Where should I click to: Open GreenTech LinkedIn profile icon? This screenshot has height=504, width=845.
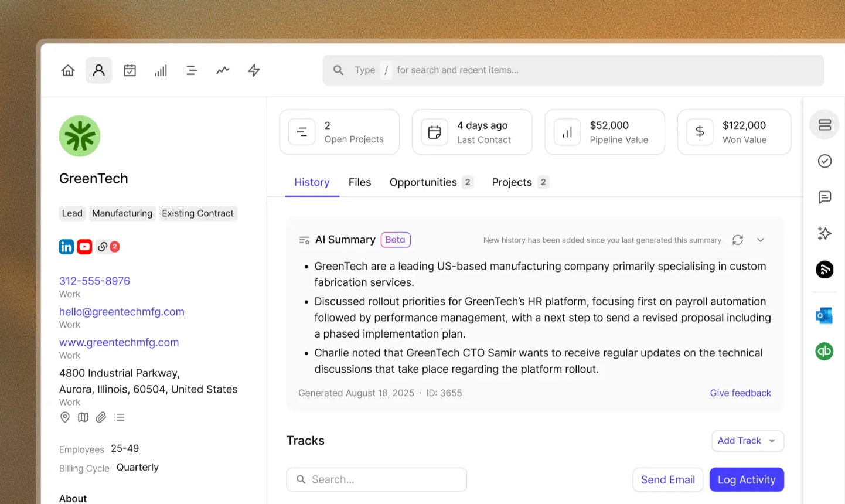(66, 247)
